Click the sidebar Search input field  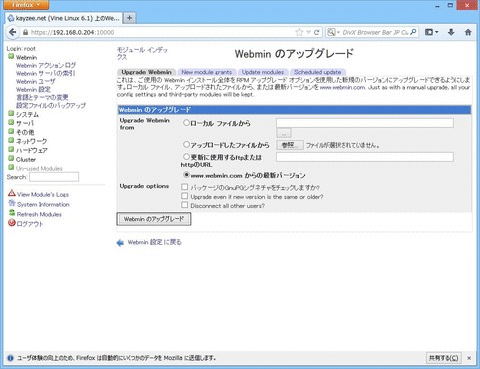(x=54, y=177)
